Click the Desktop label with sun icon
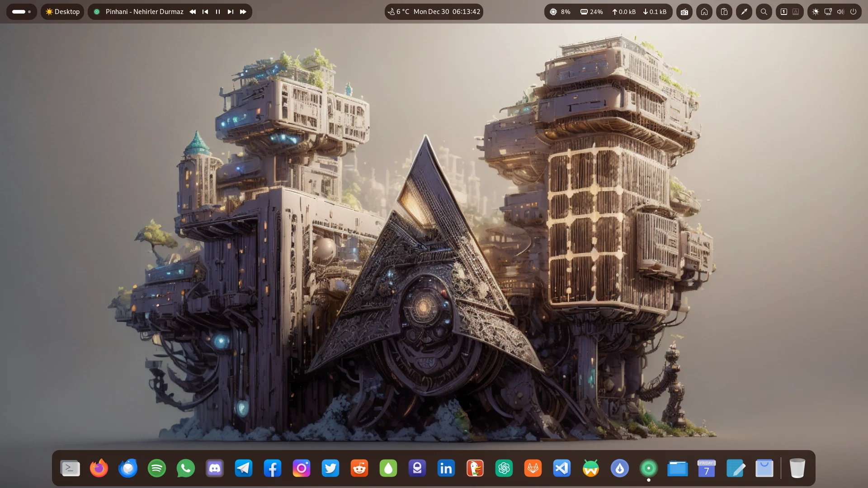 (62, 12)
